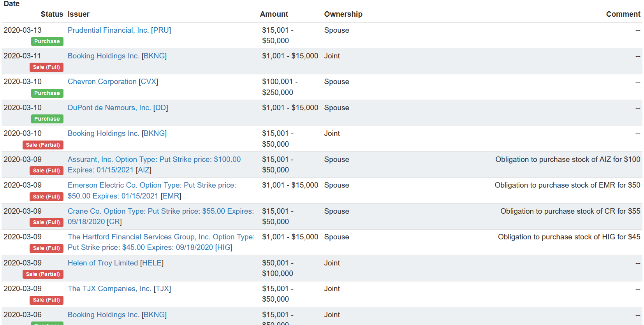Viewport: 644px width, 325px height.
Task: Select the date 2020-03-11
Action: pos(22,56)
